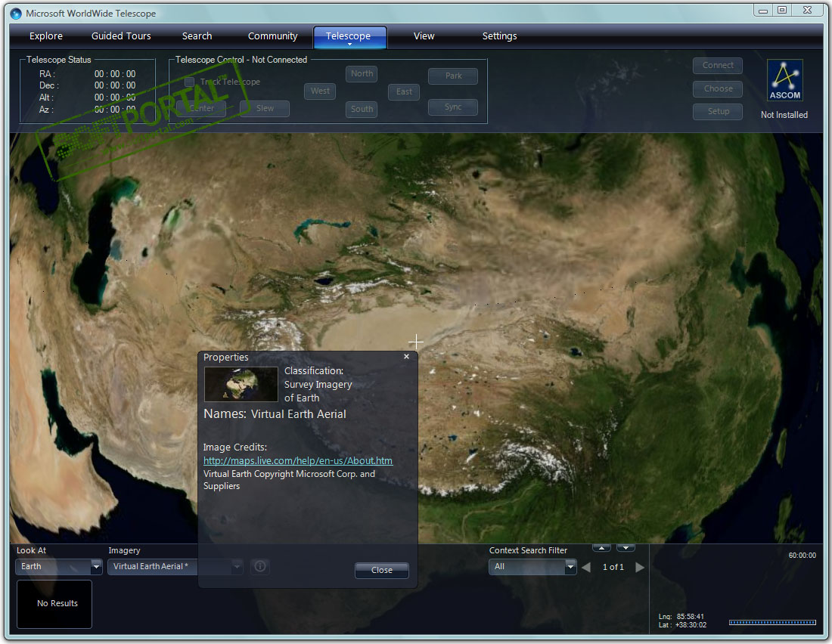832x644 pixels.
Task: Click the Center button
Action: (202, 109)
